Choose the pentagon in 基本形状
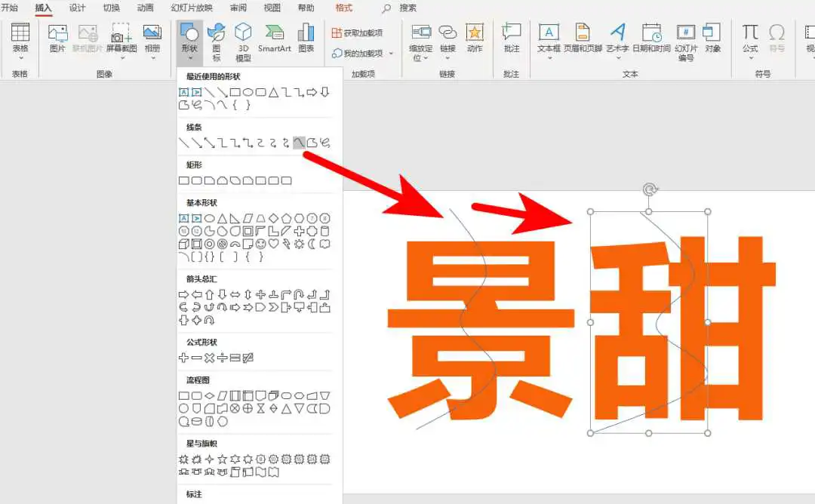 [287, 218]
